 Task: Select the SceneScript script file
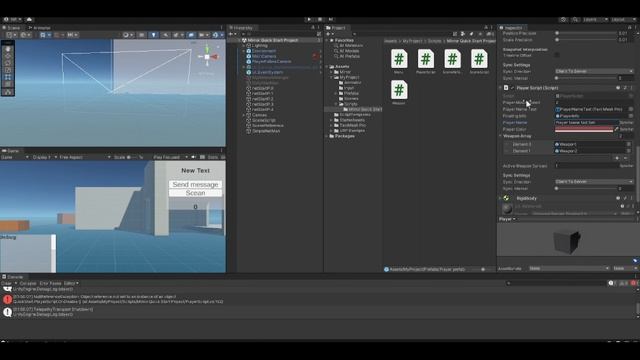pyautogui.click(x=479, y=62)
